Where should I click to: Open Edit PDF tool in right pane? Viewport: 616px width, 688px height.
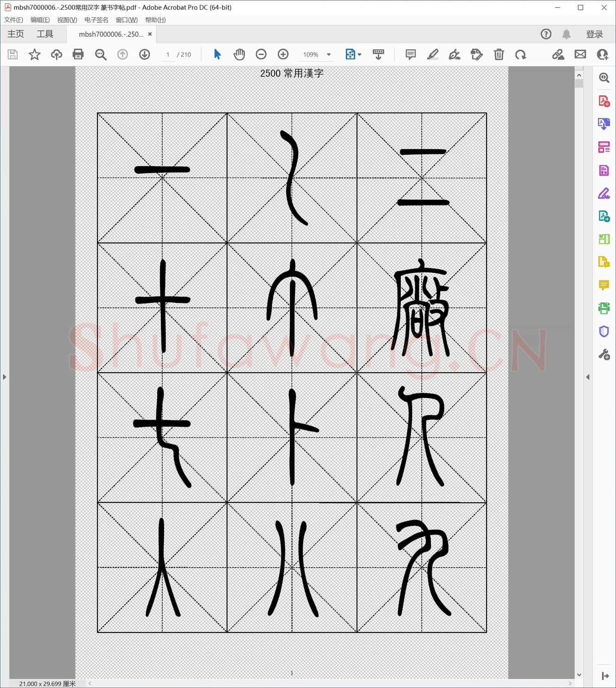(x=604, y=170)
